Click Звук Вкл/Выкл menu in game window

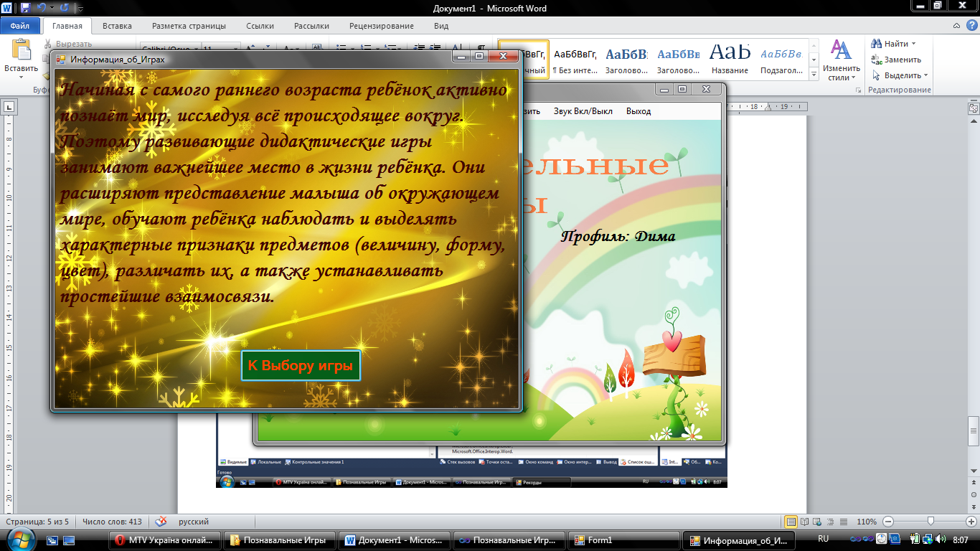583,111
